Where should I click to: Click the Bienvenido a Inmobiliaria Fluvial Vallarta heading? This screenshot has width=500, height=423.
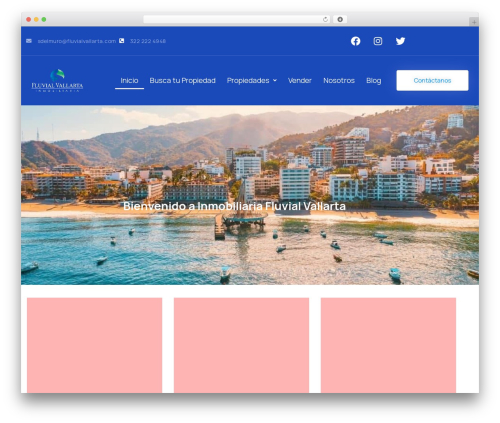[x=234, y=206]
